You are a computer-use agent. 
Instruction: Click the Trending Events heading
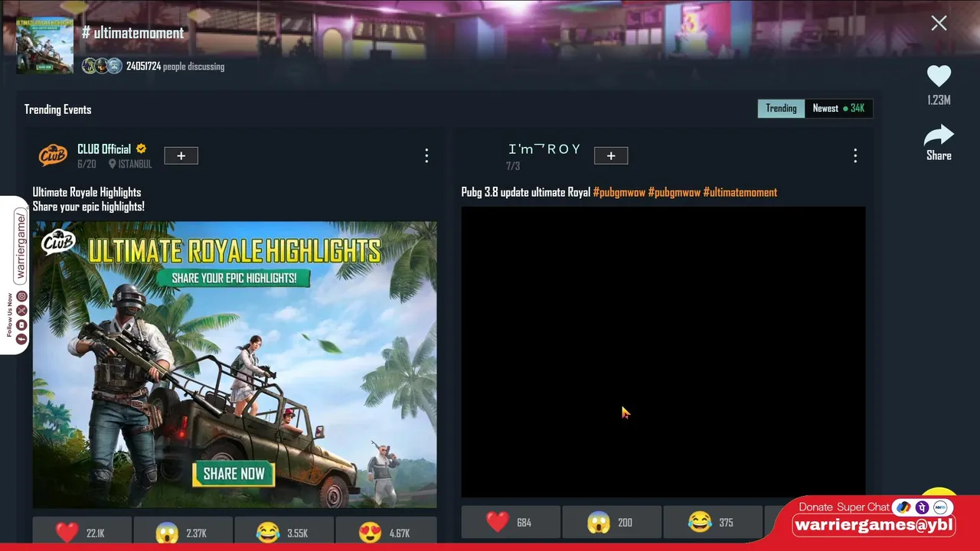click(57, 109)
